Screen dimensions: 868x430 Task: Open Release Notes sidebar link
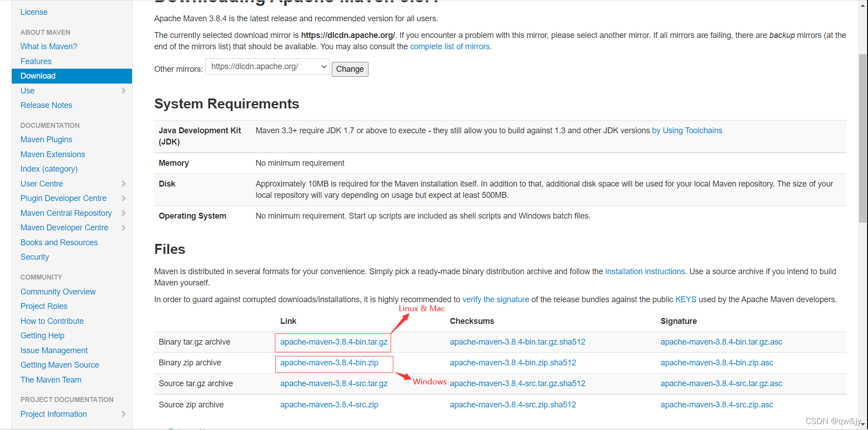click(x=46, y=105)
